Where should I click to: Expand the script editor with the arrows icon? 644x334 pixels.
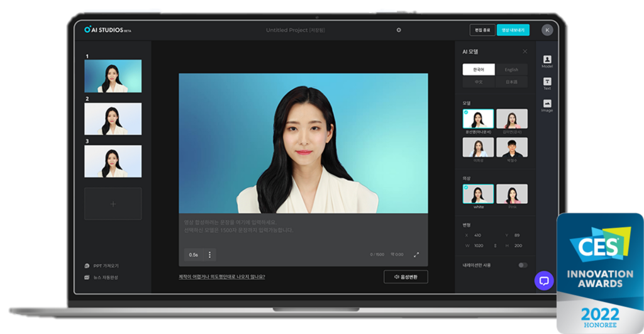[416, 255]
